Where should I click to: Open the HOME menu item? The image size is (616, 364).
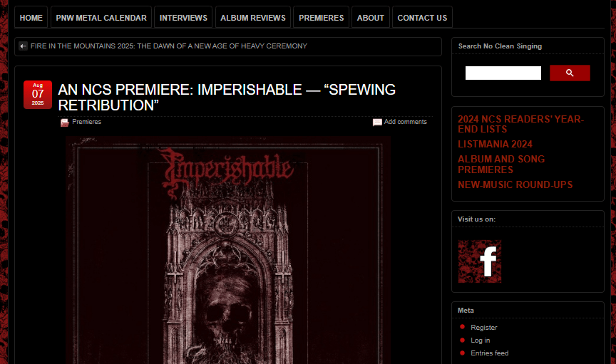tap(31, 18)
